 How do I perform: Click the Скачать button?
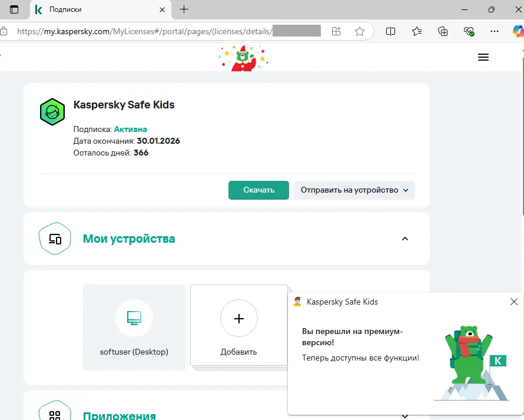(x=258, y=190)
